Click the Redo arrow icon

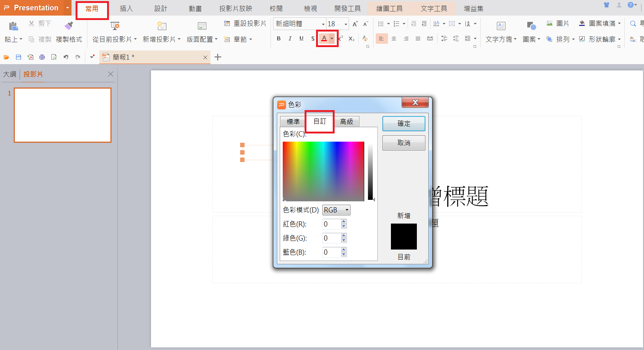coord(77,57)
